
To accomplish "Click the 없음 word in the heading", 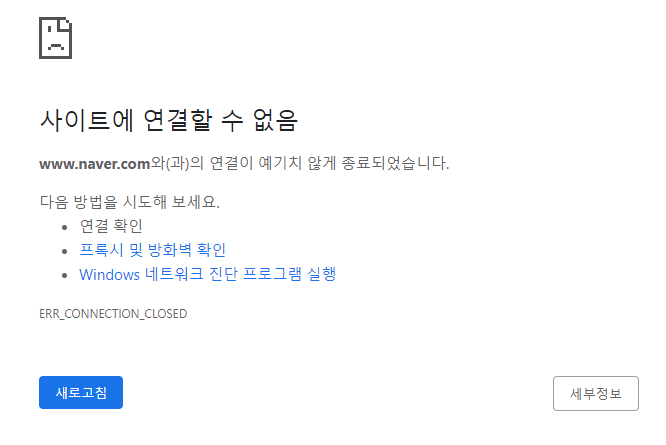I will point(275,120).
